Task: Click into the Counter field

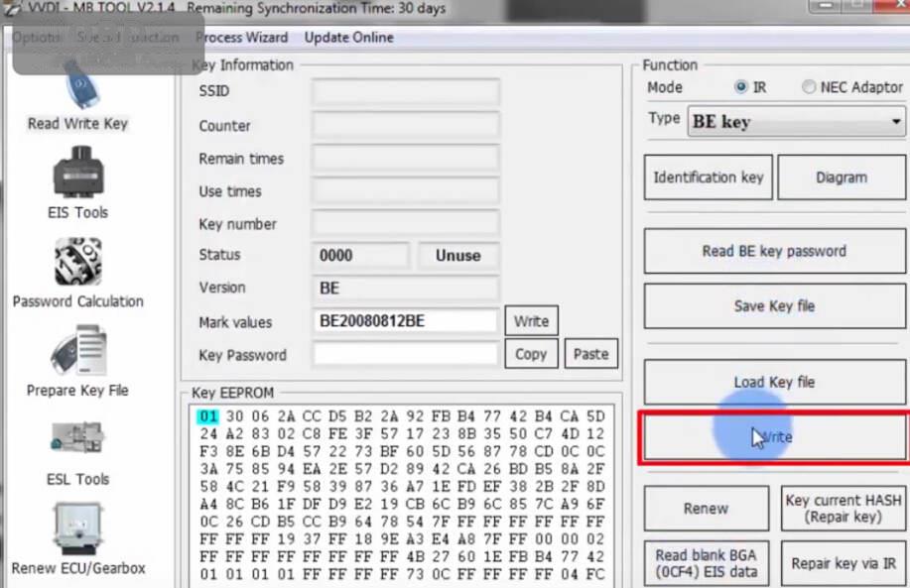Action: 406,125
